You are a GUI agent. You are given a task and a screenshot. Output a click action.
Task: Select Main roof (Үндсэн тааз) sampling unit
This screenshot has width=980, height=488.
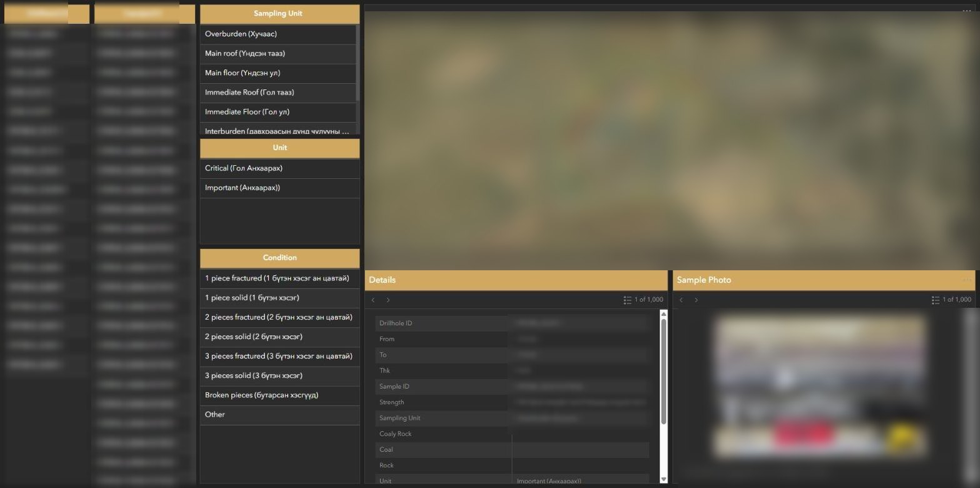(277, 54)
